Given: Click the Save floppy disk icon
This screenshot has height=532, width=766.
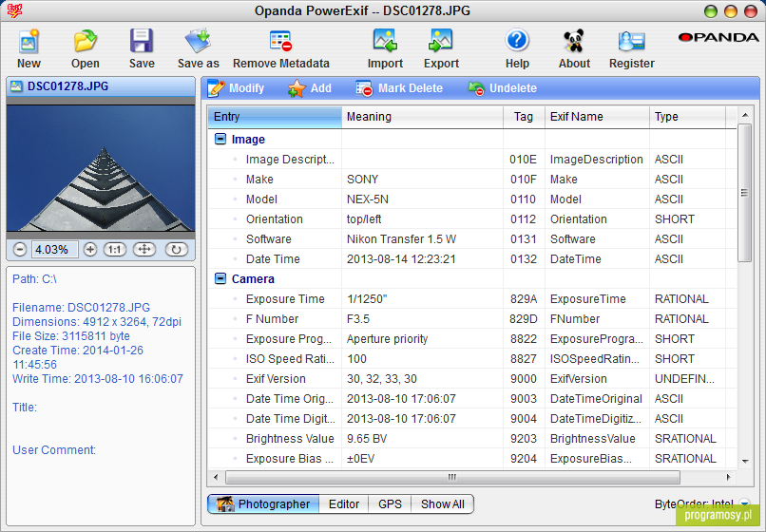Looking at the screenshot, I should (x=142, y=41).
